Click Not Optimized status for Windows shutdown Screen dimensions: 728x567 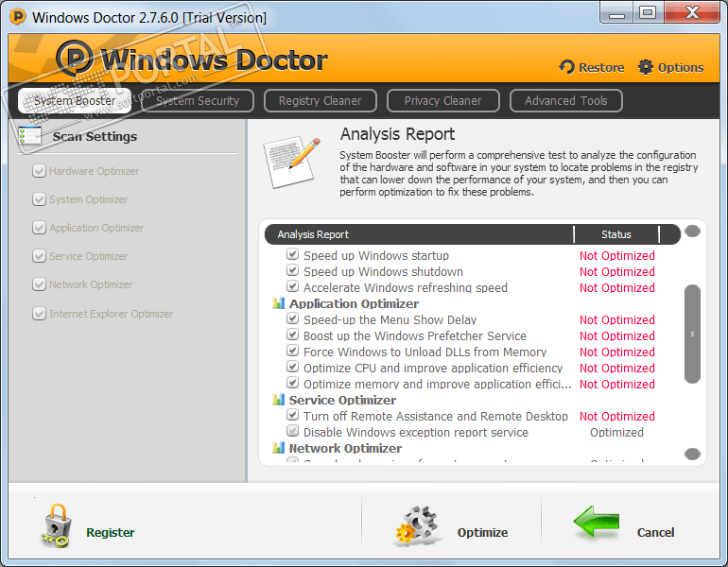[617, 272]
